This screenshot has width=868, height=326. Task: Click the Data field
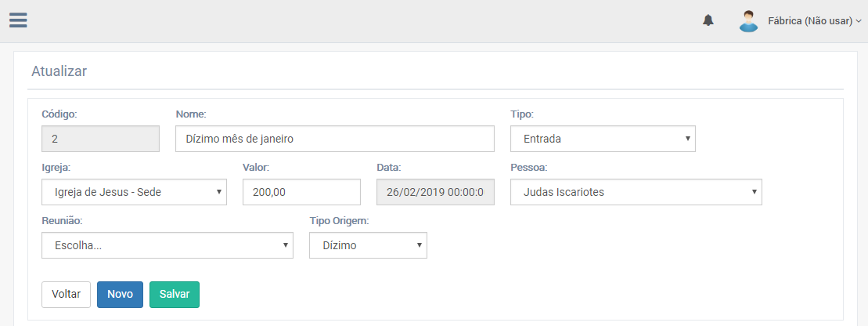pyautogui.click(x=435, y=192)
